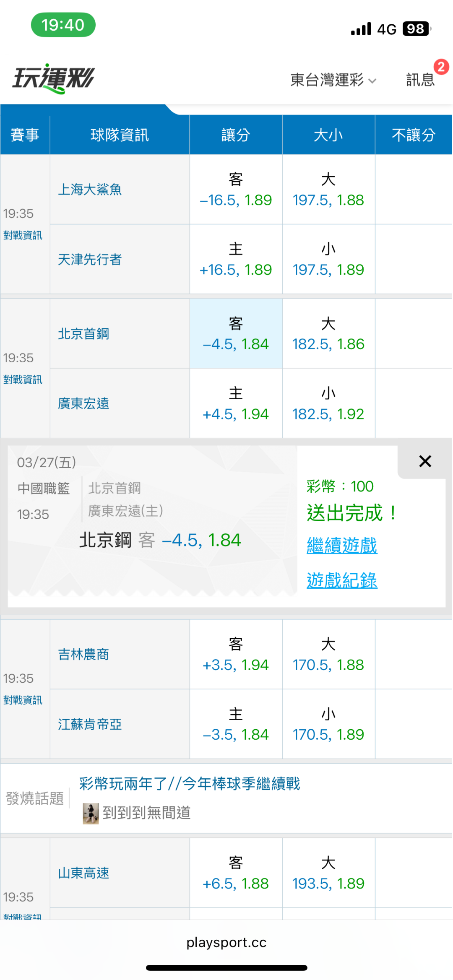Close the bet confirmation slip

(425, 461)
